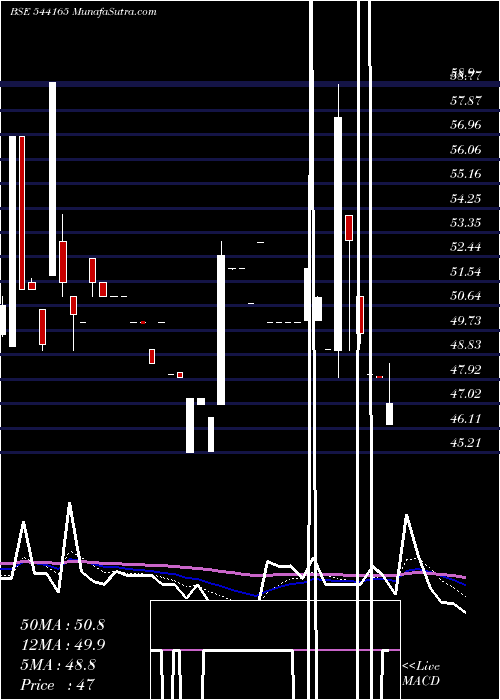500x700 pixels.
Task: Click the tall white candle reaching 58.77
Action: click(53, 179)
